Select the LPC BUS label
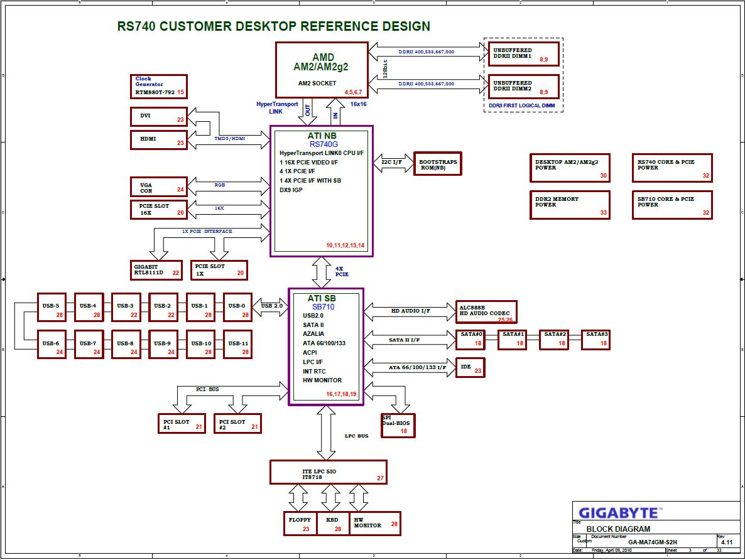The height and width of the screenshot is (560, 745). (x=356, y=436)
